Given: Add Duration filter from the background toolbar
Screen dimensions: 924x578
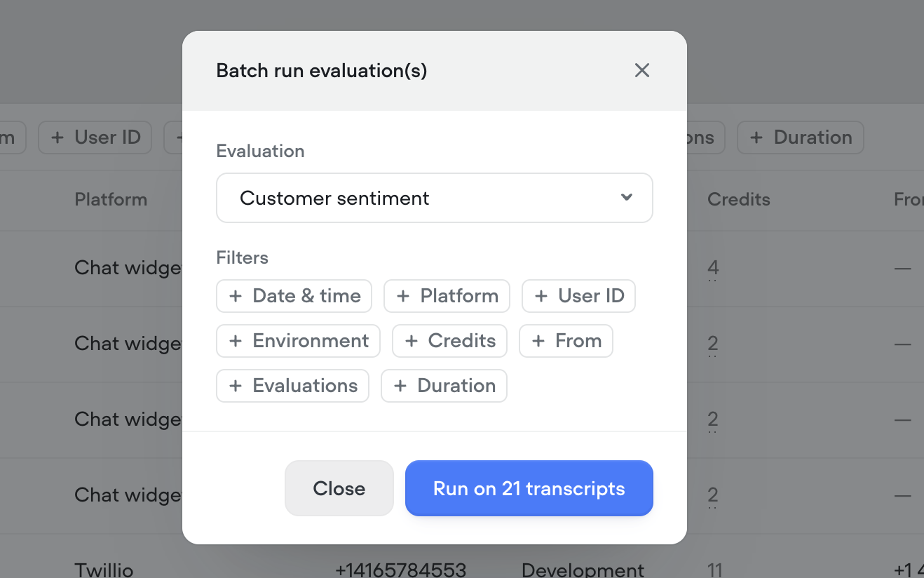Looking at the screenshot, I should point(800,137).
